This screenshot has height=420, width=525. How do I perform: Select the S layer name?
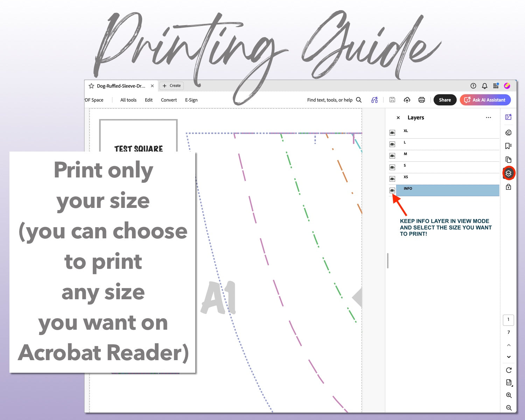tap(405, 166)
